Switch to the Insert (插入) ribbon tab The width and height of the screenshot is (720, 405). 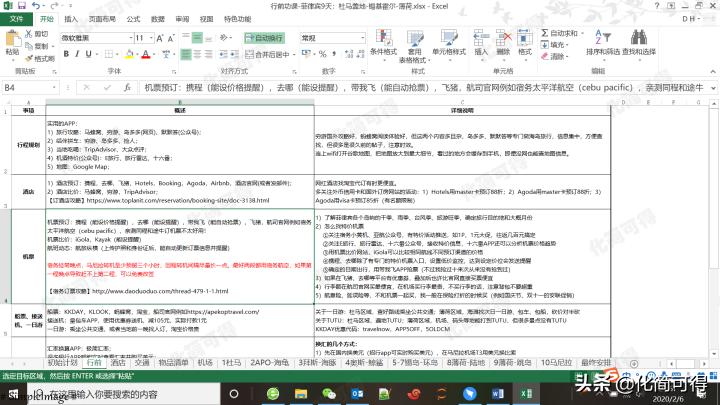click(71, 19)
